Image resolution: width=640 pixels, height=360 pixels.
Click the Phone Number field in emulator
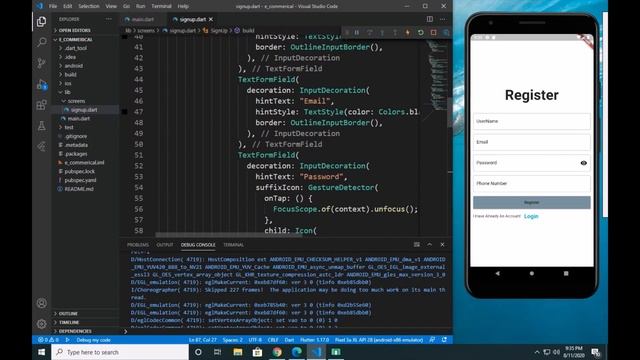[x=531, y=184]
